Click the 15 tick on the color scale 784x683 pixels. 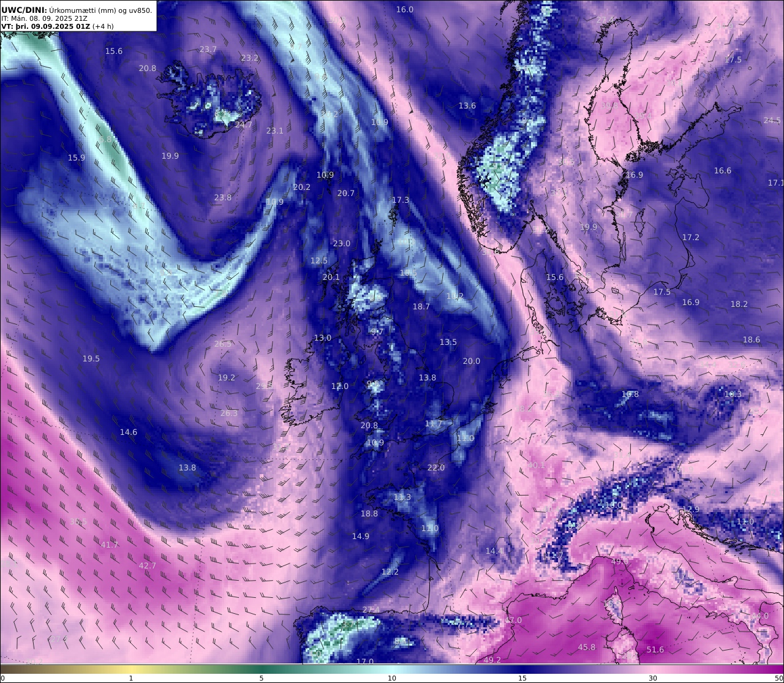(522, 678)
